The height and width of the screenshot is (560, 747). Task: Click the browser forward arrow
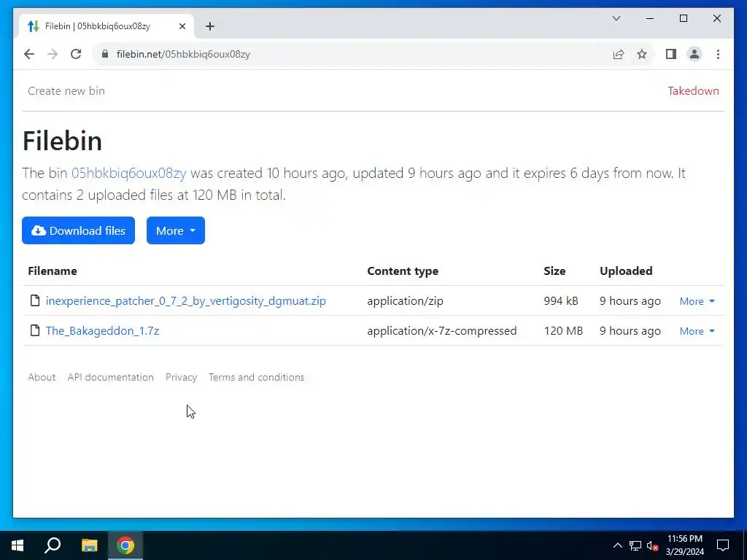53,54
